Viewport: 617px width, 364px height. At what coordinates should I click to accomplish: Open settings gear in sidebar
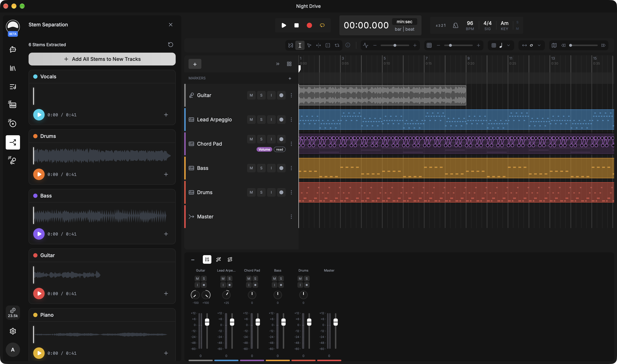click(13, 331)
